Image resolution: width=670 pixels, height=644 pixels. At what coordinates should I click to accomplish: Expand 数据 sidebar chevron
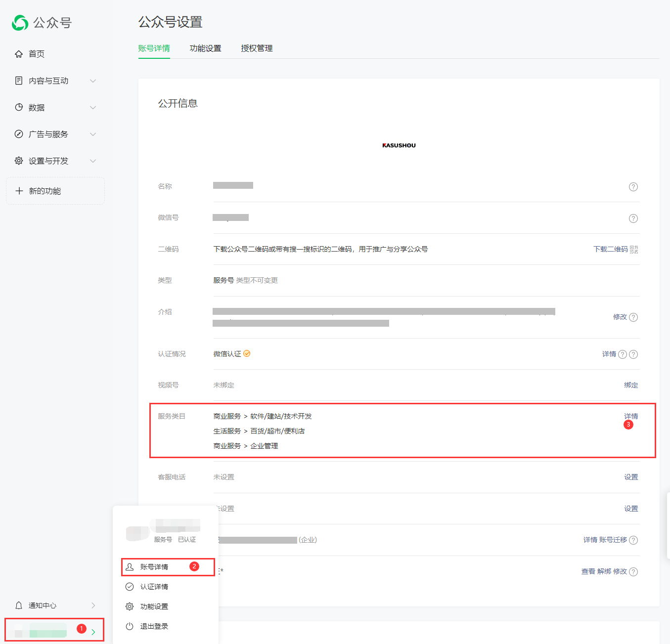(x=93, y=107)
